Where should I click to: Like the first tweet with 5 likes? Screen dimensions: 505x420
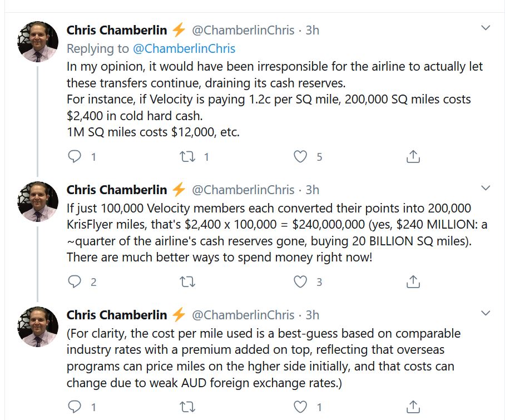(300, 157)
